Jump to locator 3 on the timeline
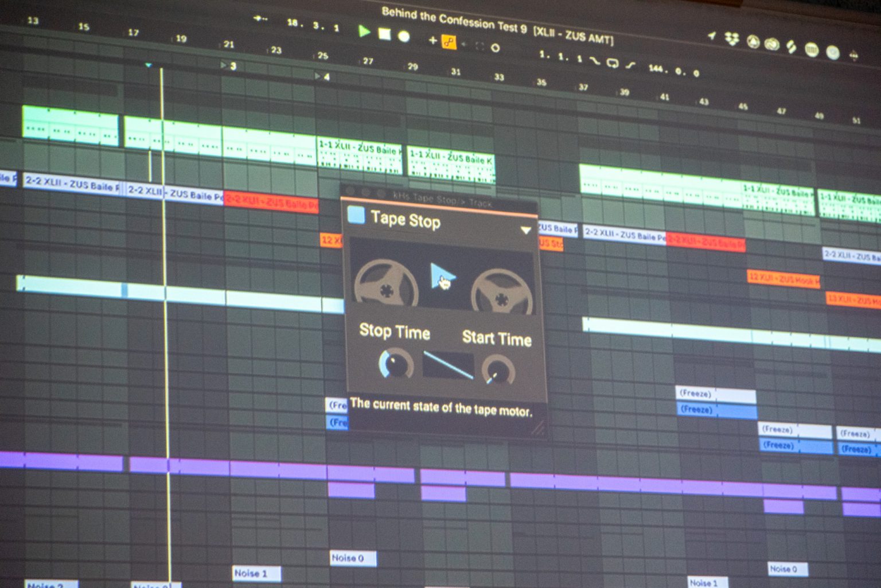881x588 pixels. 229,66
